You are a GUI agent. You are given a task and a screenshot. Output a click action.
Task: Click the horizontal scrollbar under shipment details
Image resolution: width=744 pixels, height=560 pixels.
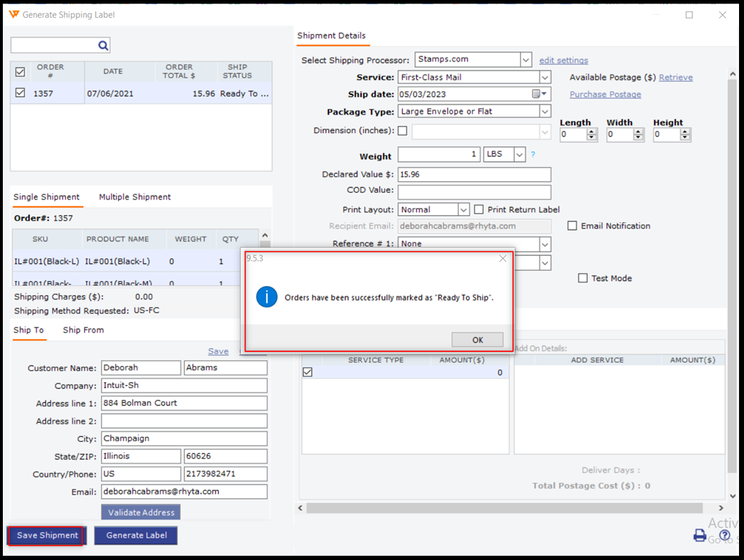504,508
